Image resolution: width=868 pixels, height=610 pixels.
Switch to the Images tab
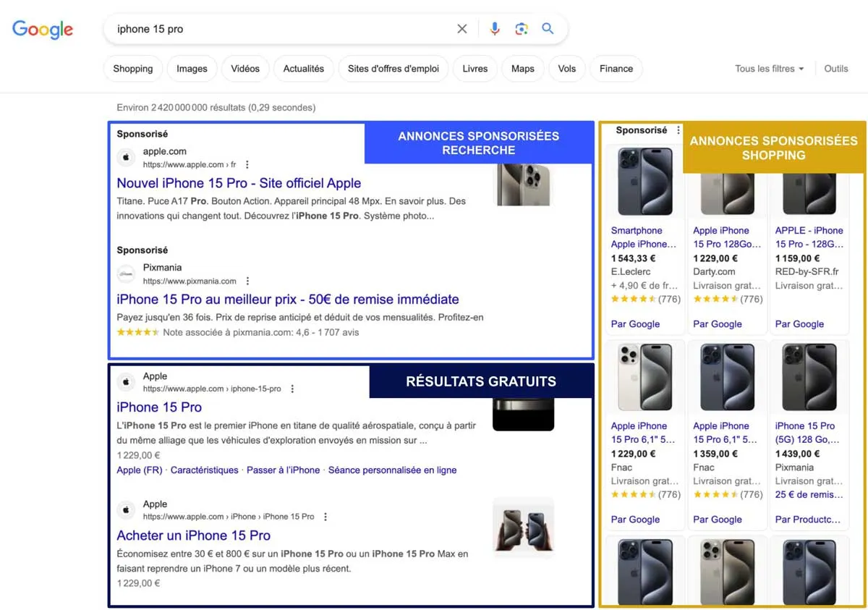click(191, 68)
